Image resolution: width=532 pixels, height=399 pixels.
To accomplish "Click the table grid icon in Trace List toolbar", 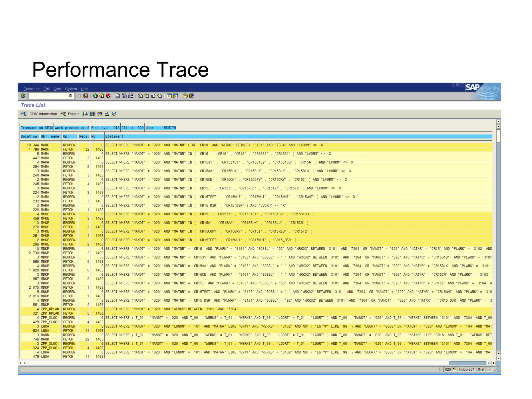I will [x=92, y=114].
